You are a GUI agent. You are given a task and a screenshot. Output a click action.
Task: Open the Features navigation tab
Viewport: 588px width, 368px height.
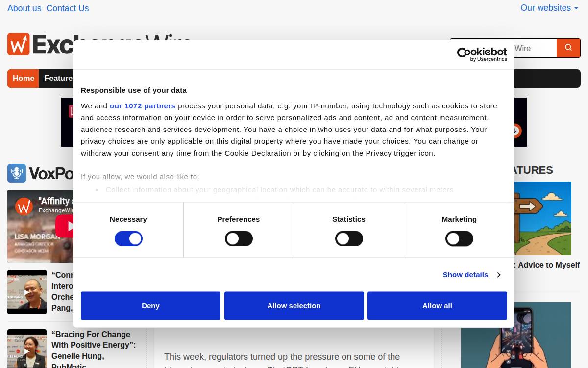[x=56, y=79]
